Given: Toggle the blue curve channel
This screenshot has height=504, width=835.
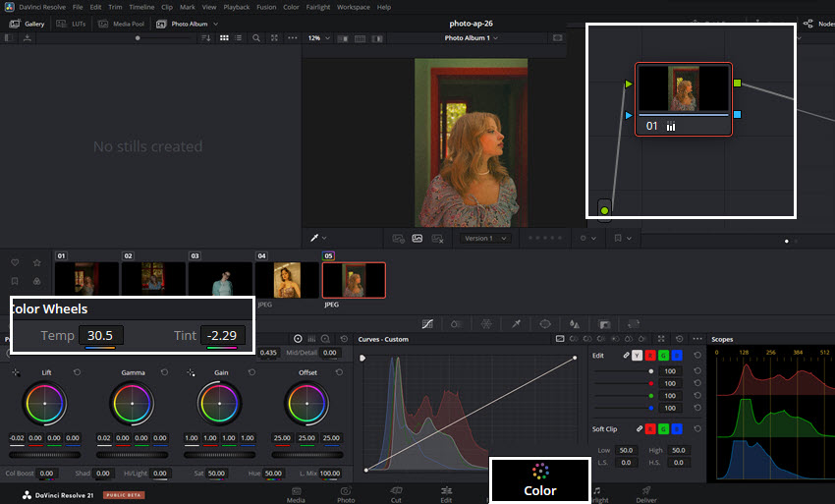Looking at the screenshot, I should pos(677,356).
